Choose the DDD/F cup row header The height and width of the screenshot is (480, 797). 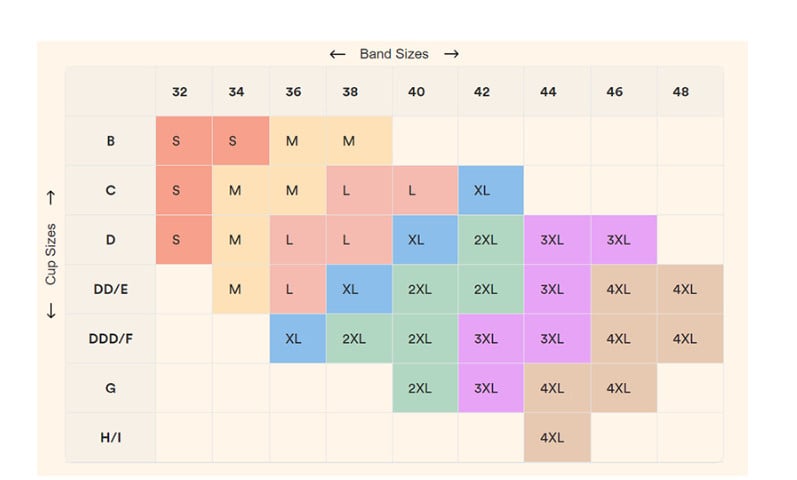110,339
